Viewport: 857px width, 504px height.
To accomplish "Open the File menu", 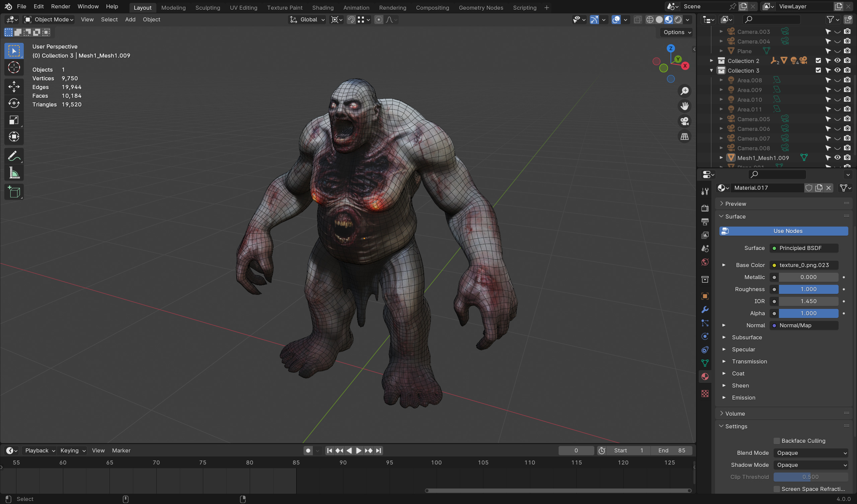I will click(x=21, y=6).
